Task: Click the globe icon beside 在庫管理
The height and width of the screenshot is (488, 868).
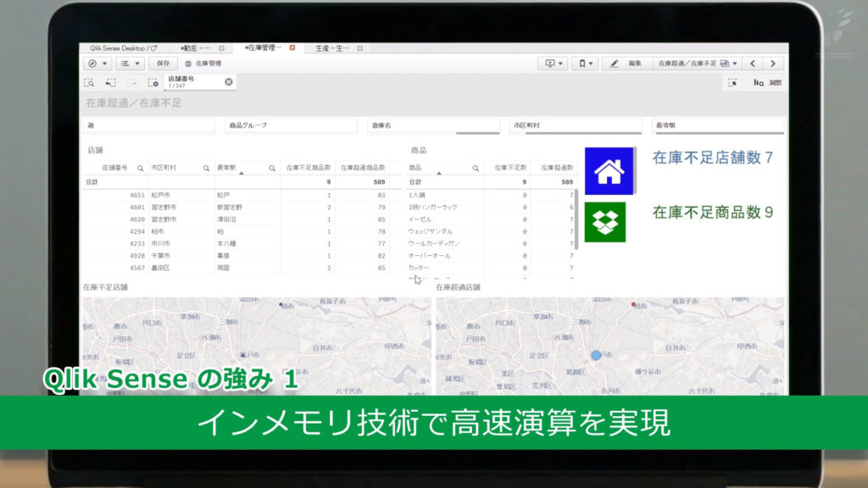Action: coord(188,64)
